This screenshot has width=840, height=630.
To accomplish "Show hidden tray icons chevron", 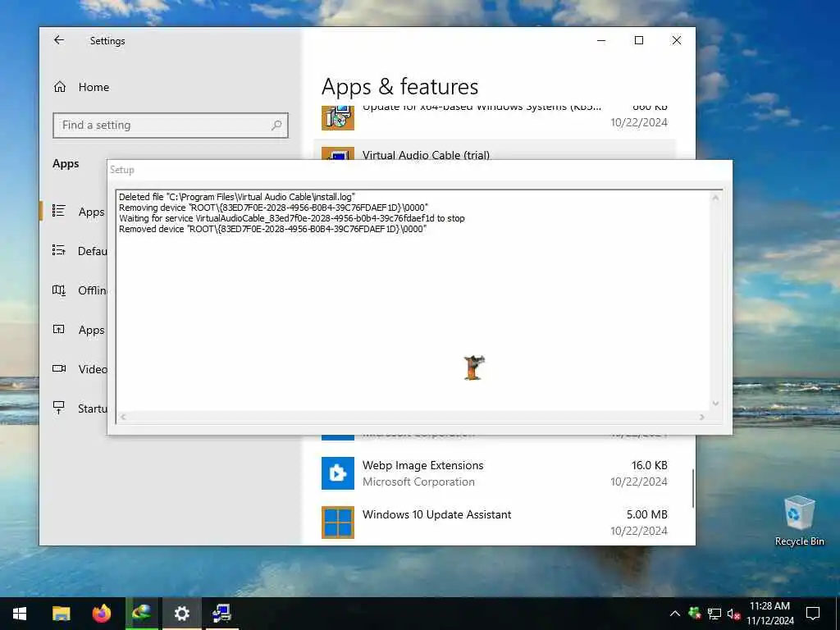I will click(x=675, y=614).
